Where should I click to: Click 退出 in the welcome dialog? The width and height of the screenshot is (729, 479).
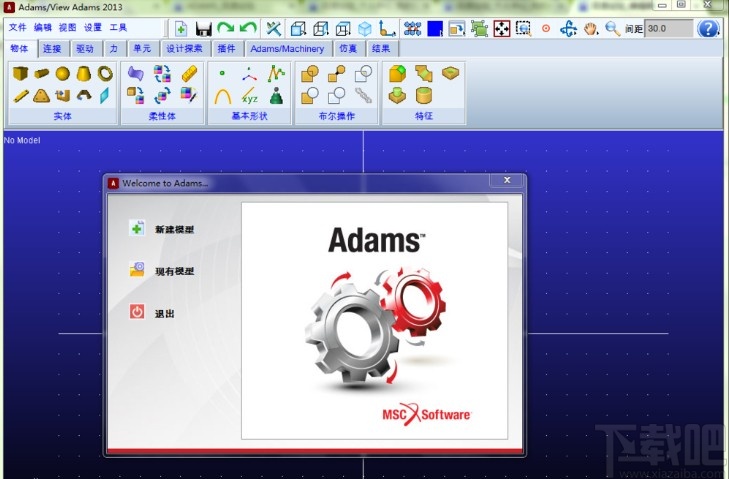click(x=164, y=313)
